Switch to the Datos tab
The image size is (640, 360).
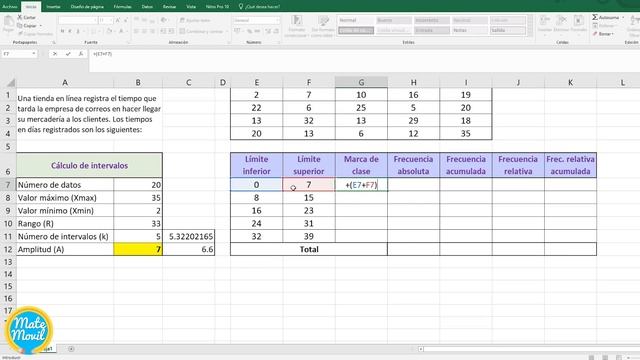click(x=147, y=7)
